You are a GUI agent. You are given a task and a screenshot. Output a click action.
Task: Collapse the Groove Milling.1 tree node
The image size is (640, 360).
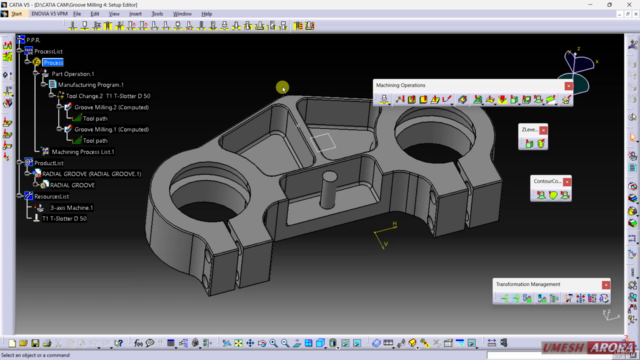60,129
